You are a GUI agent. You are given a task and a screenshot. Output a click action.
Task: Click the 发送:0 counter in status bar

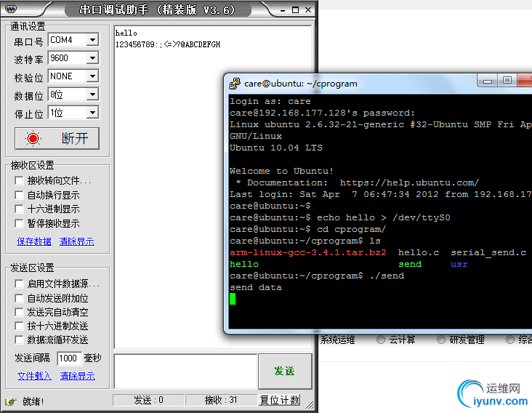148,400
